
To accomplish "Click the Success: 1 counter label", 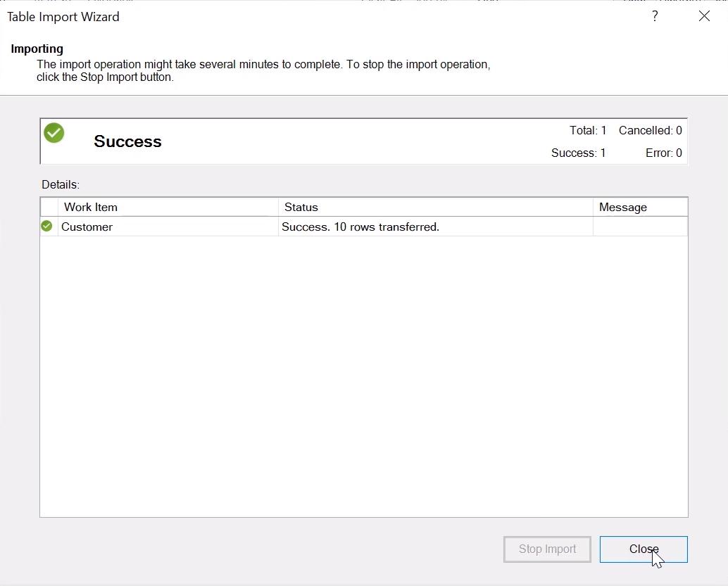I will (x=578, y=153).
